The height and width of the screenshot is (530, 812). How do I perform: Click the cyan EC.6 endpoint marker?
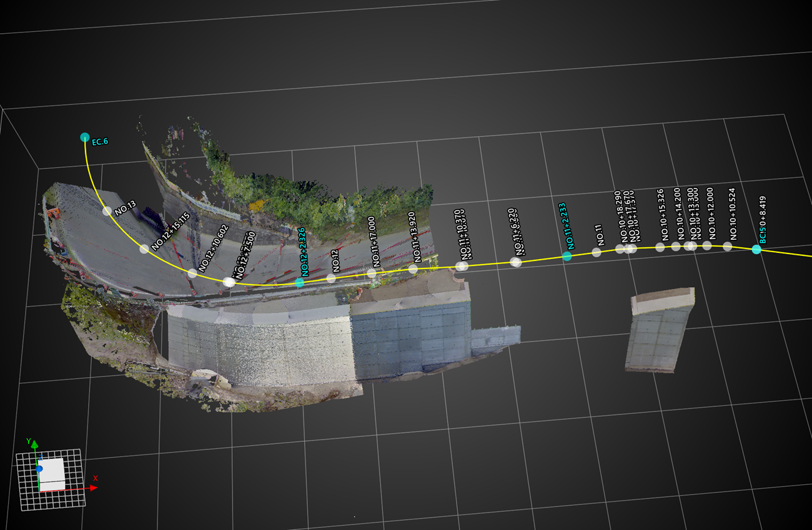[x=85, y=137]
